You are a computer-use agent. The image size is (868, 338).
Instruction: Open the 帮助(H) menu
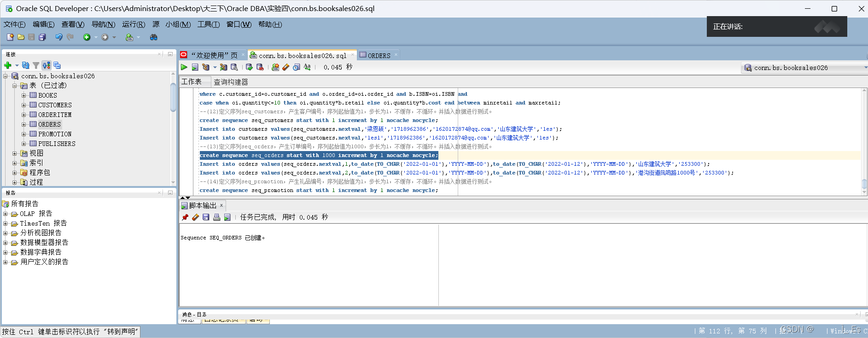(270, 24)
